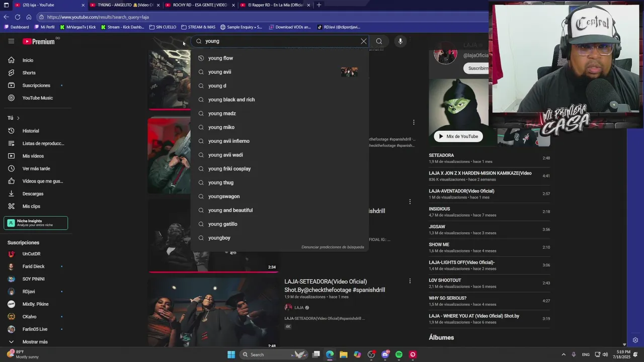Viewport: 644px width, 362px height.
Task: Play INSIDIOUS track in the list
Action: [489, 212]
